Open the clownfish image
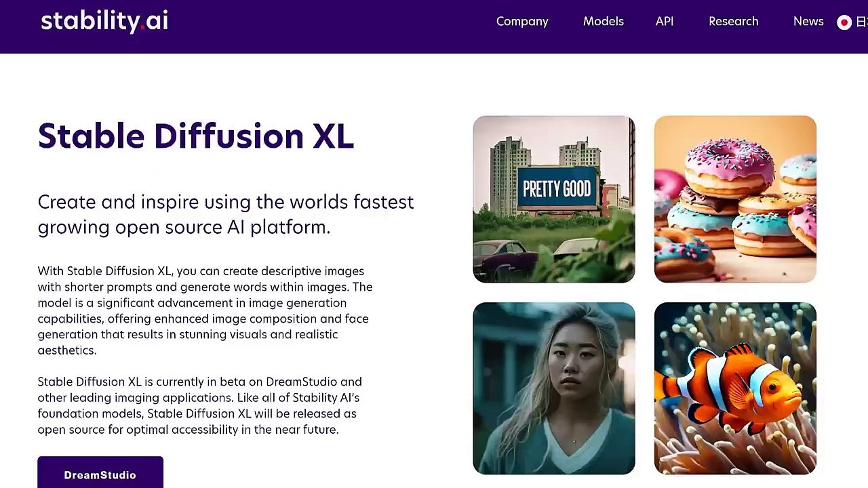The image size is (868, 488). click(735, 388)
